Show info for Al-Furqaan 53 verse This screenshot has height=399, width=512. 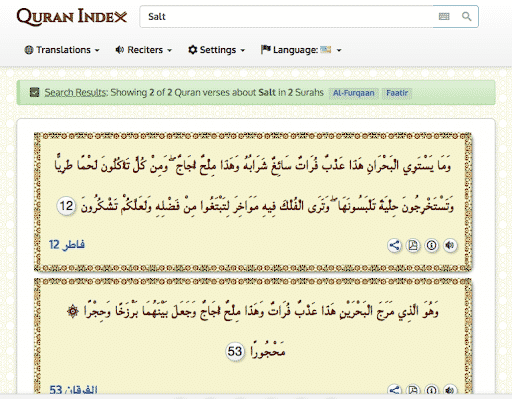pos(431,390)
